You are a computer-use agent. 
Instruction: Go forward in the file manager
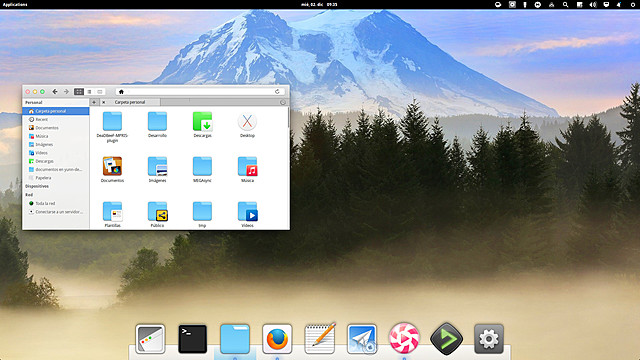click(66, 92)
